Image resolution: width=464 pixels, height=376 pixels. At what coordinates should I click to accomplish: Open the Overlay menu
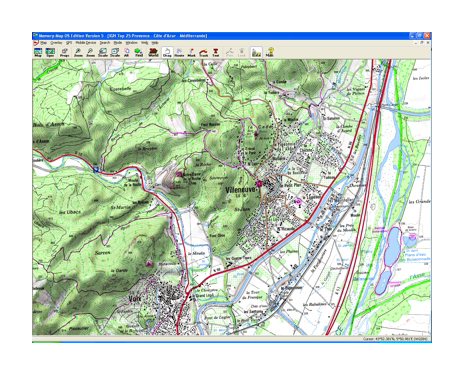click(56, 43)
